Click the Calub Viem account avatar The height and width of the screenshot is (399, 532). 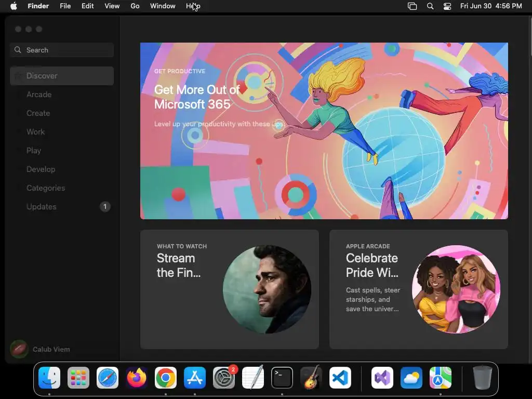click(x=19, y=349)
